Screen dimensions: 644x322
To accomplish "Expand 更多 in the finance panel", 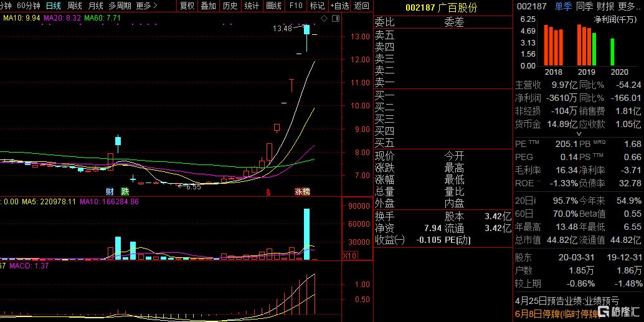I will click(x=628, y=6).
